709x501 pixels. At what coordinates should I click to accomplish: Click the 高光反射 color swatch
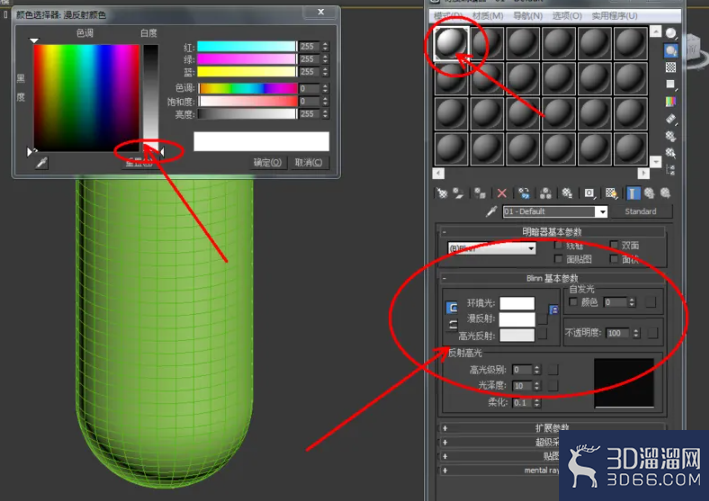517,335
